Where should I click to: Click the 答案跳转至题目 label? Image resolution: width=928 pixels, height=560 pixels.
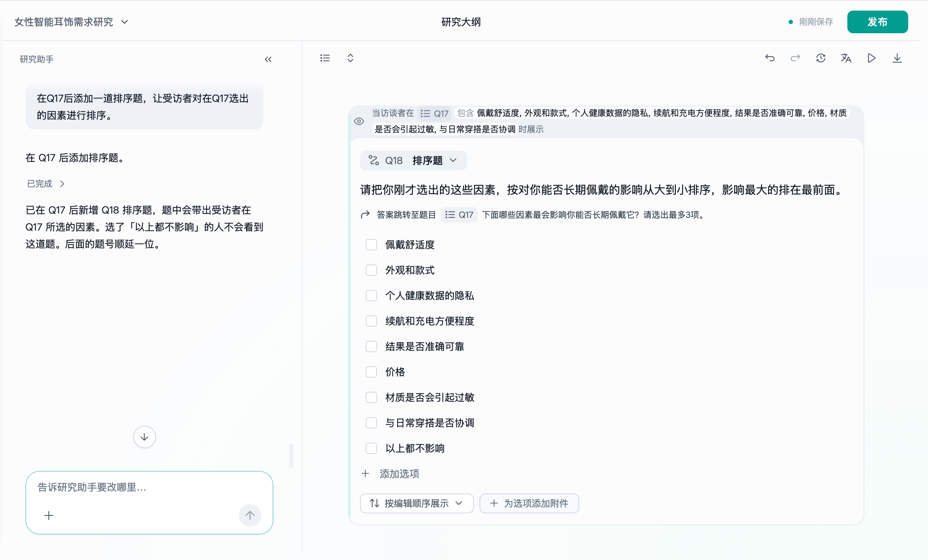click(406, 215)
